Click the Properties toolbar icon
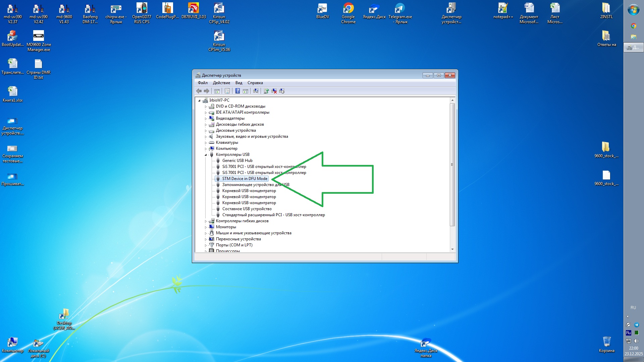644x362 pixels. 227,91
